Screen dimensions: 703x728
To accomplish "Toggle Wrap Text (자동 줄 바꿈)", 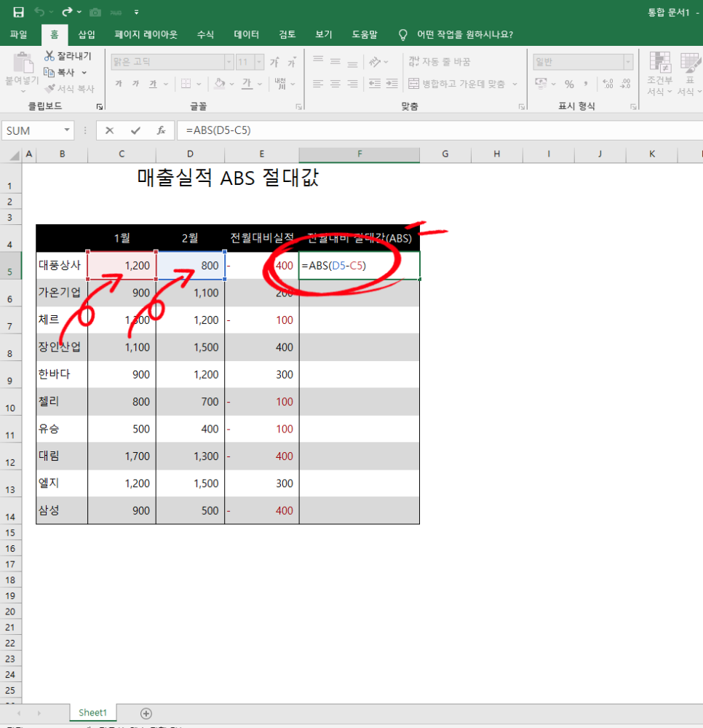I will (x=440, y=61).
